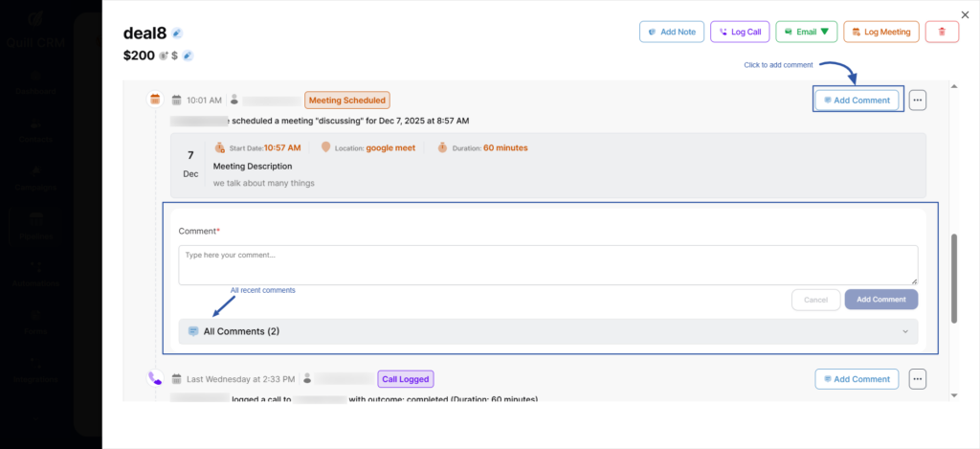
Task: Click the vertical scrollbar thumb of the timeline
Action: coord(953,278)
